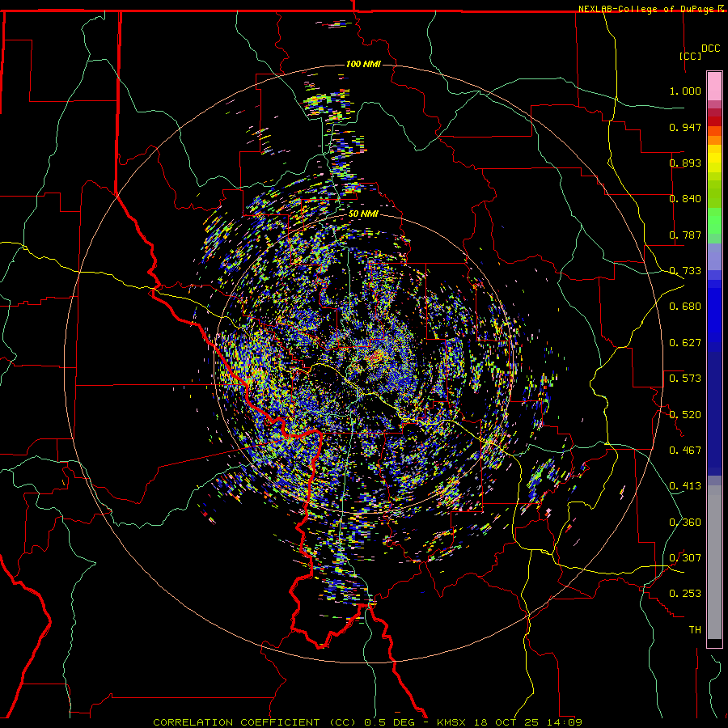Select the 0.520 scale value
The height and width of the screenshot is (728, 728).
click(685, 415)
